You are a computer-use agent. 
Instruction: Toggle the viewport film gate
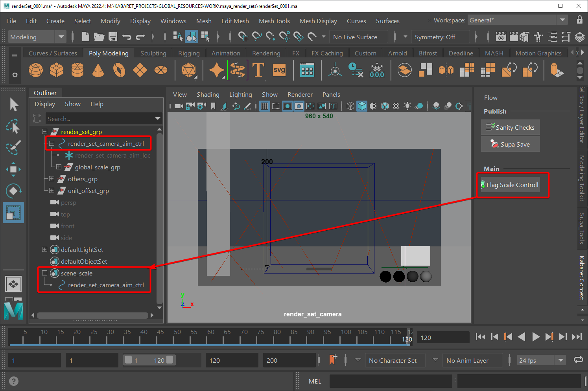(x=276, y=106)
